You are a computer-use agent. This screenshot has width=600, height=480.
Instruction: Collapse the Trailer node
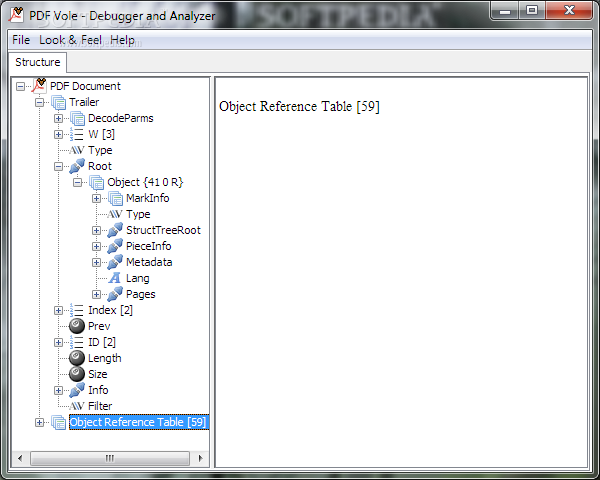39,103
